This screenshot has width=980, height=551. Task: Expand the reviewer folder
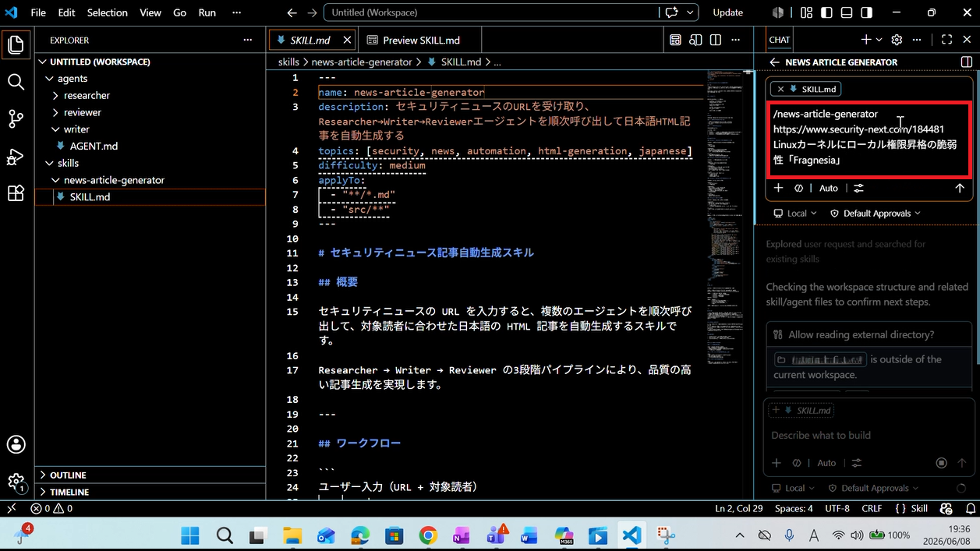point(83,113)
